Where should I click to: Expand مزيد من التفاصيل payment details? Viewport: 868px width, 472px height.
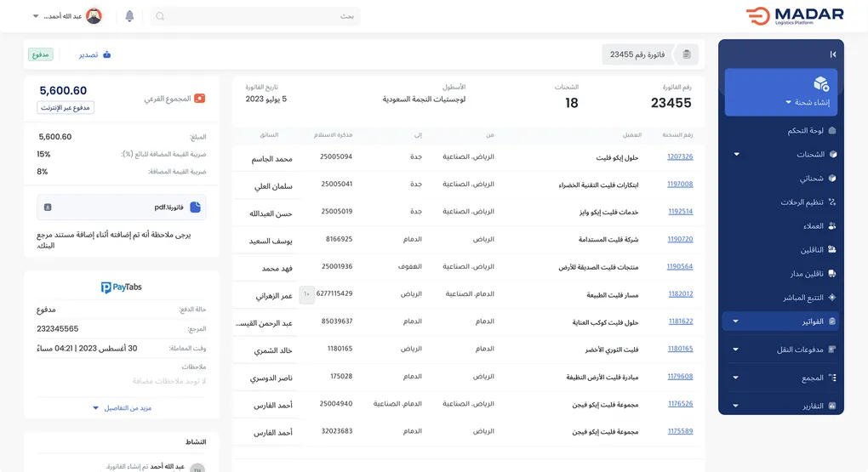pos(122,408)
